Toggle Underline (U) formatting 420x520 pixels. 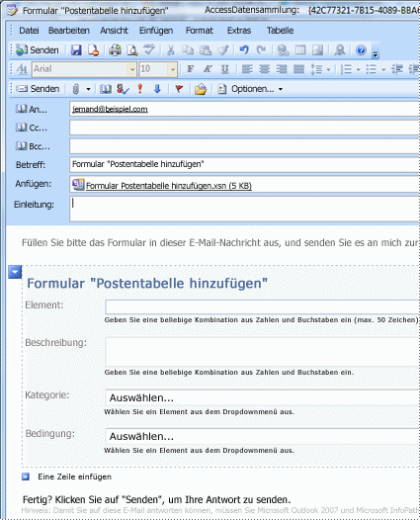[224, 69]
